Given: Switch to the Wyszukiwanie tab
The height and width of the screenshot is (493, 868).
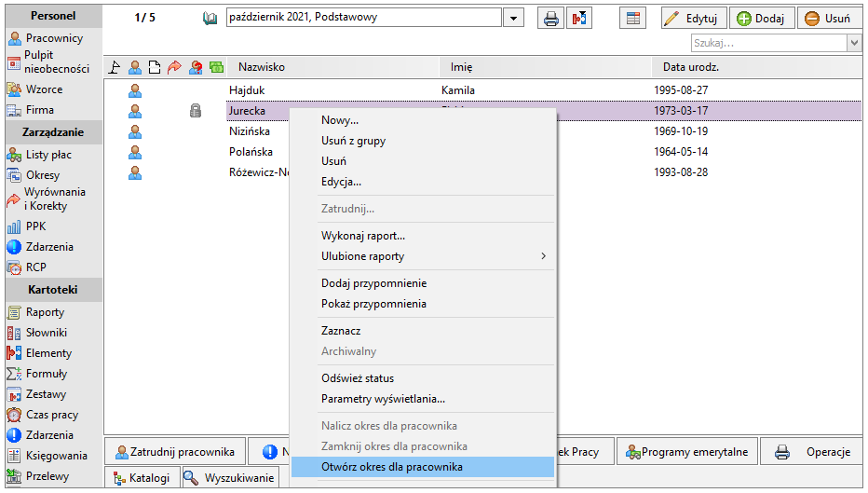Looking at the screenshot, I should click(x=230, y=478).
